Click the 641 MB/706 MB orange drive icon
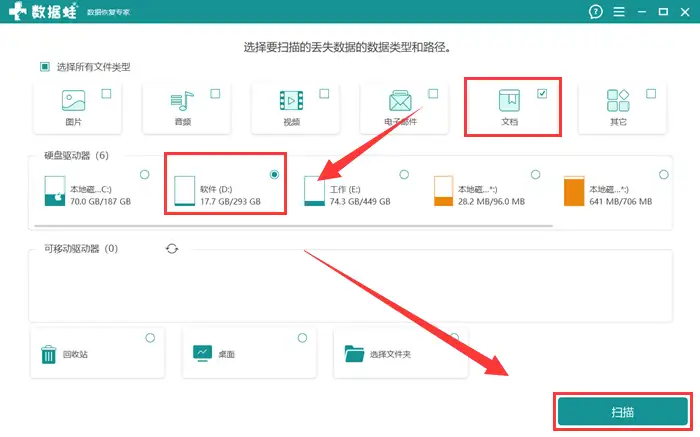 pos(574,191)
